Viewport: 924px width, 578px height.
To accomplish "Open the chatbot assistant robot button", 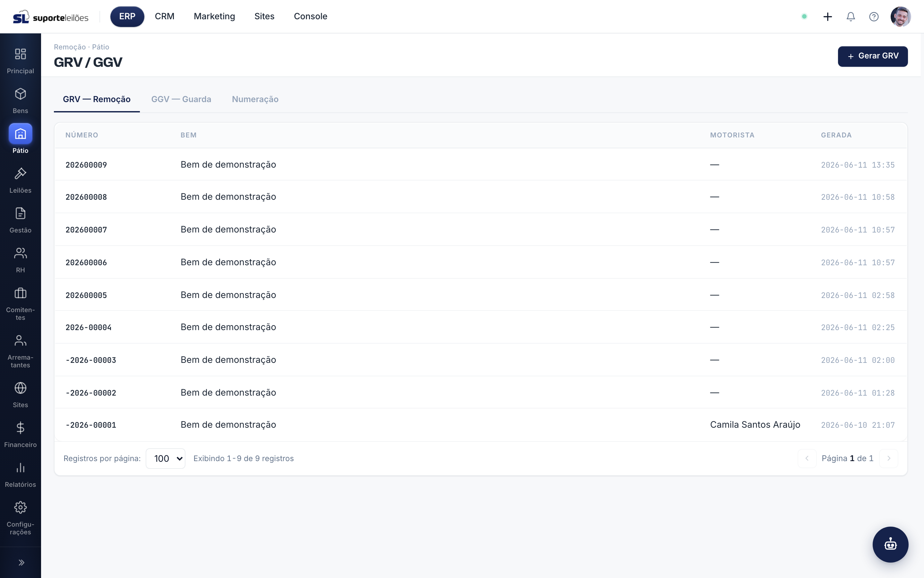I will pos(890,544).
